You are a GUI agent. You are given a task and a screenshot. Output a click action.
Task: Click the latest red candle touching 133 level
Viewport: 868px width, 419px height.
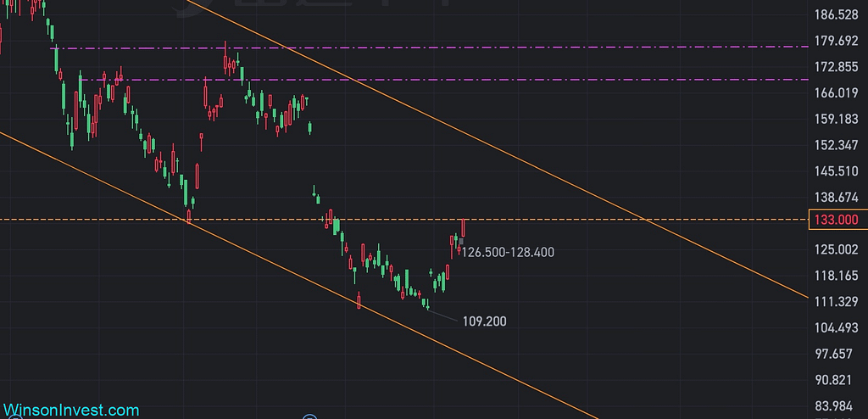(x=465, y=227)
